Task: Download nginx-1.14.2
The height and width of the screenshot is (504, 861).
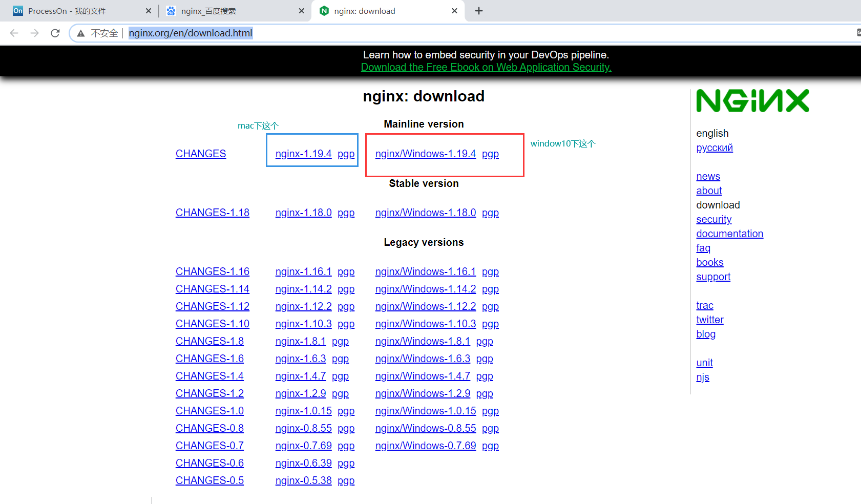Action: [303, 289]
